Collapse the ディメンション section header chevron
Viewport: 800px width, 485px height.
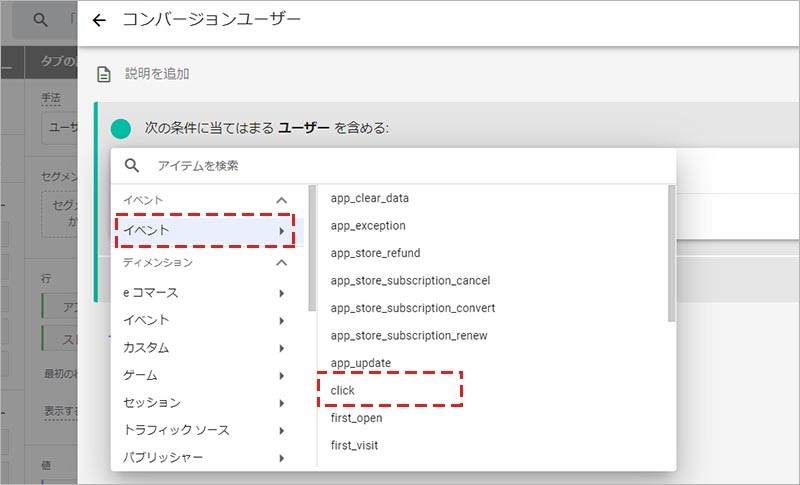tap(282, 263)
